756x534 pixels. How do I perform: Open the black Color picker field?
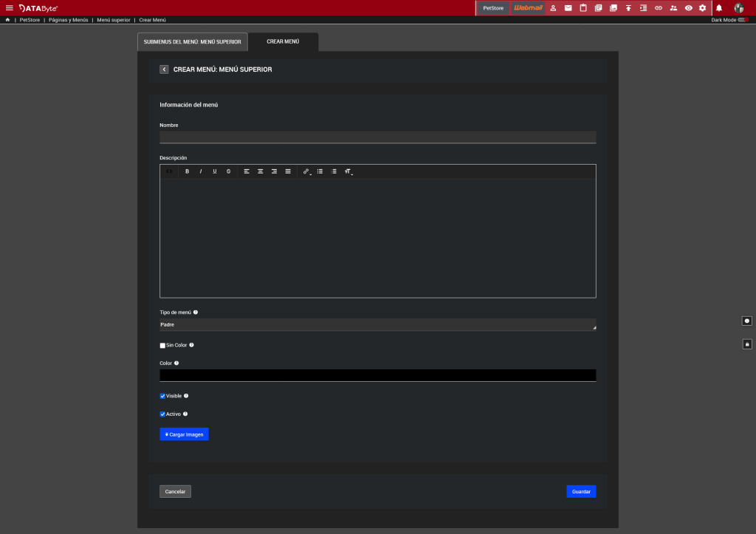377,375
